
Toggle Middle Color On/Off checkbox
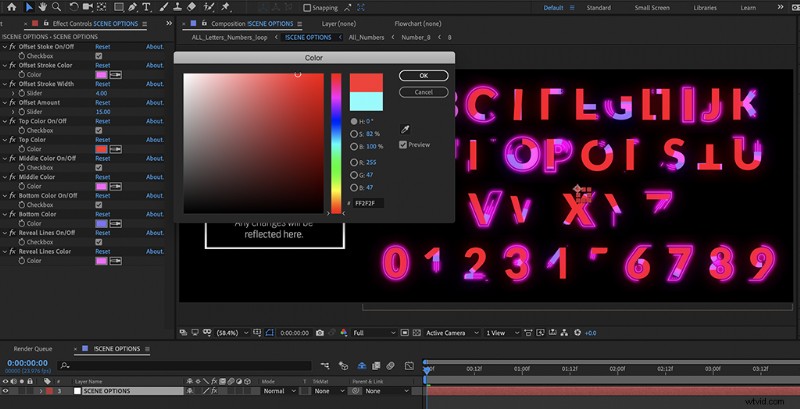(98, 168)
